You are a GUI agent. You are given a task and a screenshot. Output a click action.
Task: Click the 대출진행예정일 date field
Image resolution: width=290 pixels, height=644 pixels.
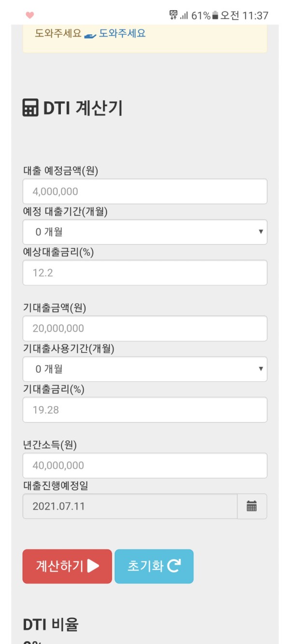click(x=130, y=506)
